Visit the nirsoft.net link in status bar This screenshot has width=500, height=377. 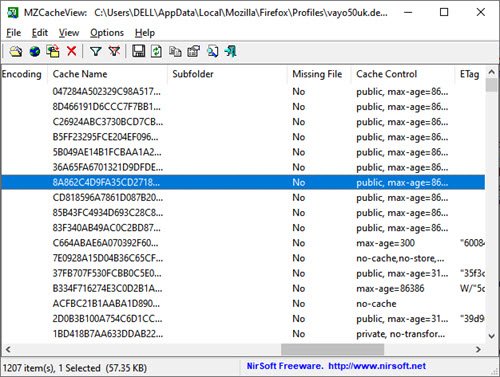pyautogui.click(x=377, y=366)
